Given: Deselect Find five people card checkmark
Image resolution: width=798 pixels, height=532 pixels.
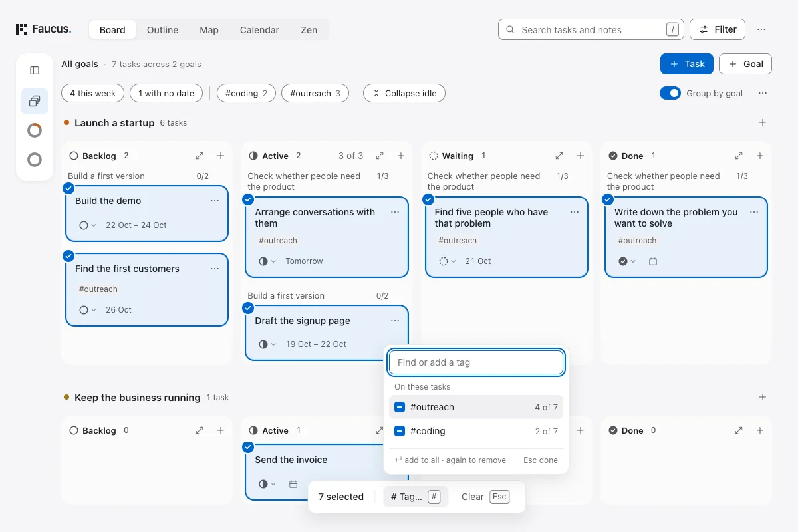Looking at the screenshot, I should (428, 199).
